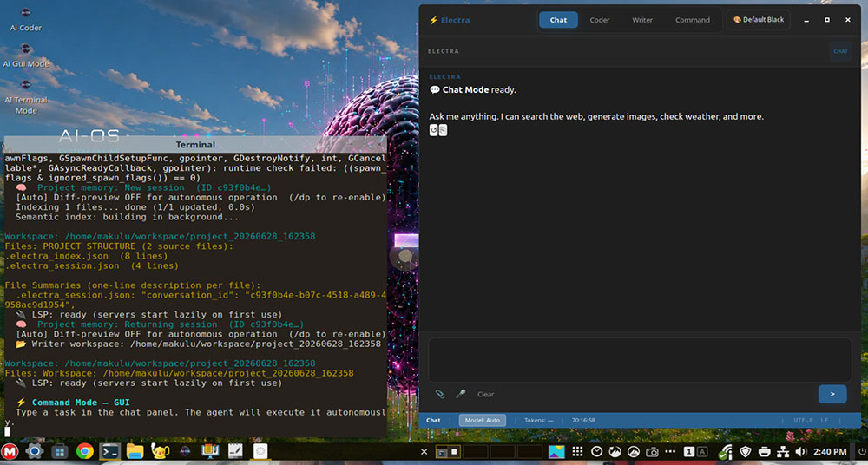This screenshot has width=868, height=465.
Task: Select the Writer tab in Electra
Action: [642, 20]
